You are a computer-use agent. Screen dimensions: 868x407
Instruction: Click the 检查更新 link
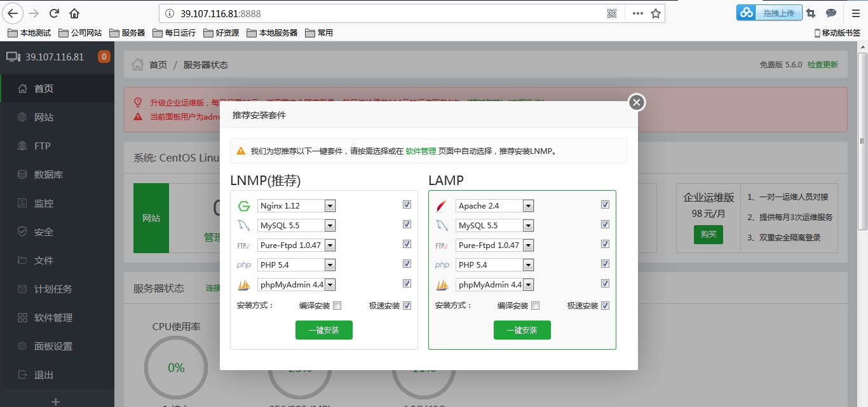tap(823, 65)
